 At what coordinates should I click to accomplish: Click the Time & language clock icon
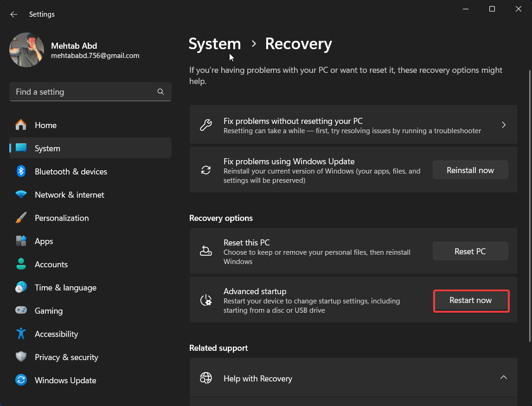pos(21,288)
